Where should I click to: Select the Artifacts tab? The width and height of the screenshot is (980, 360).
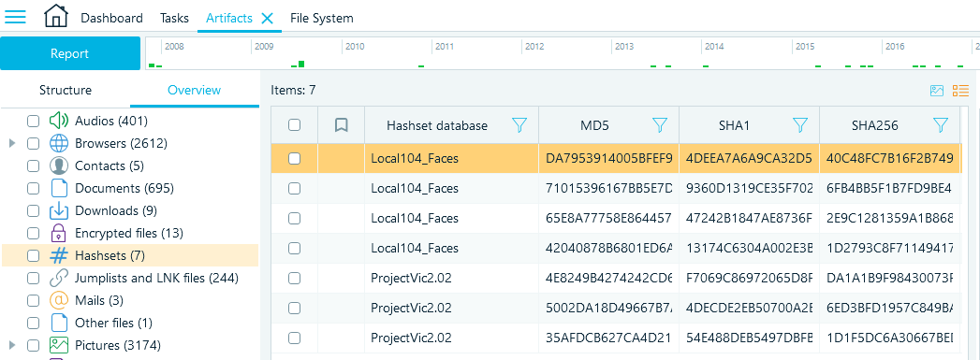(228, 18)
